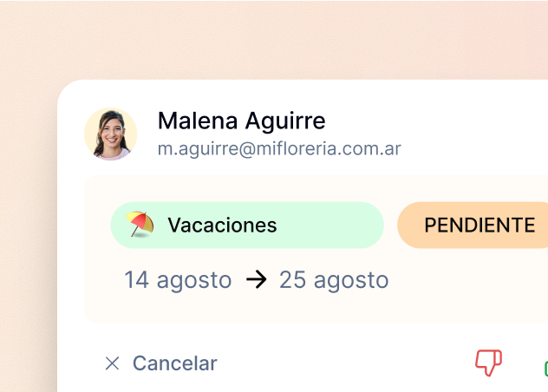This screenshot has width=548, height=392.
Task: Open the m.aguirre@mifloreria.com.ar email link
Action: 279,148
